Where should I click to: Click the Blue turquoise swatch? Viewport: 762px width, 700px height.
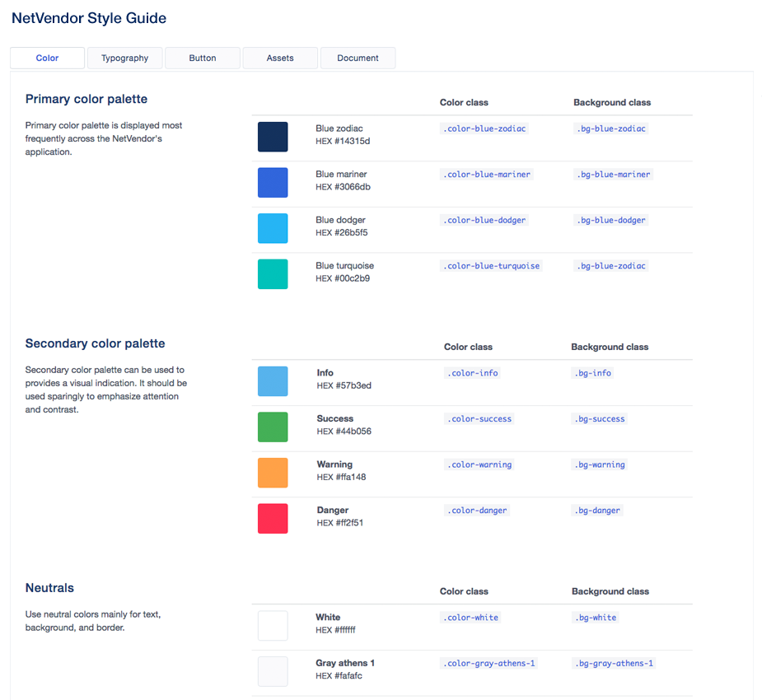pos(273,274)
